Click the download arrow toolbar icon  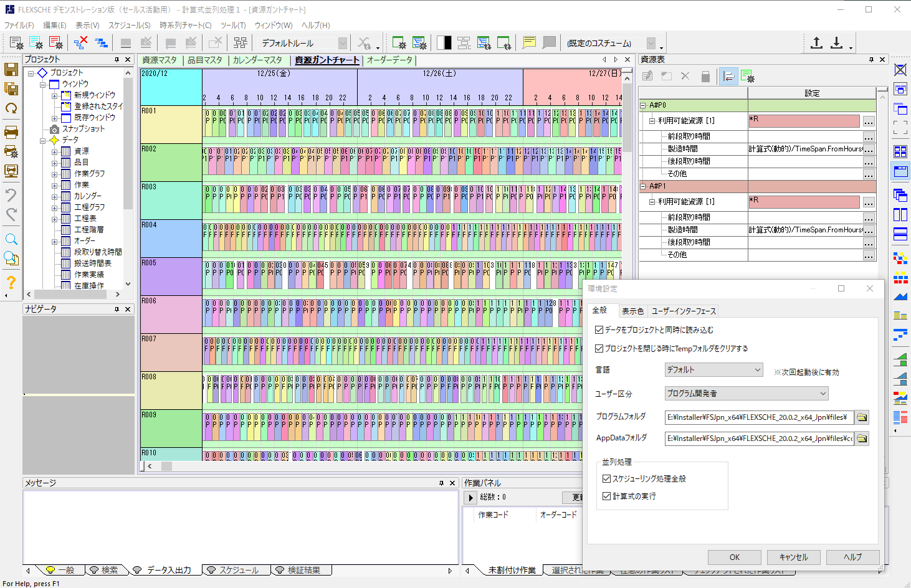[x=837, y=43]
